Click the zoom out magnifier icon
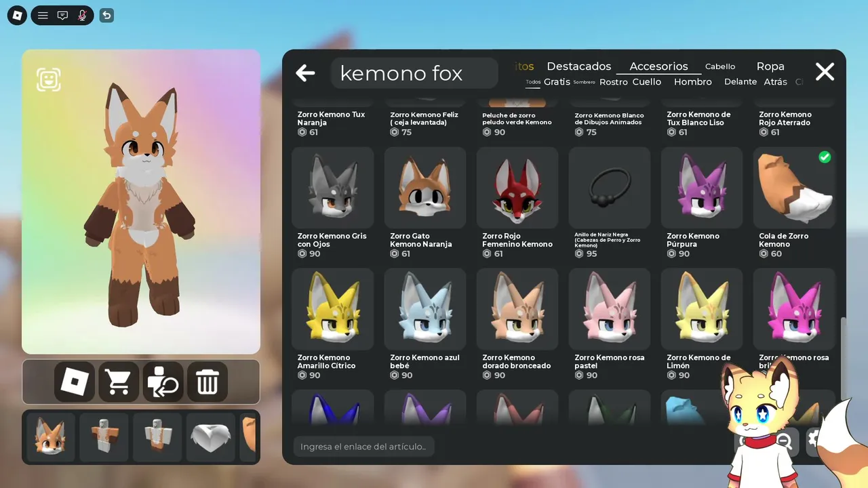Image resolution: width=868 pixels, height=488 pixels. 784,441
